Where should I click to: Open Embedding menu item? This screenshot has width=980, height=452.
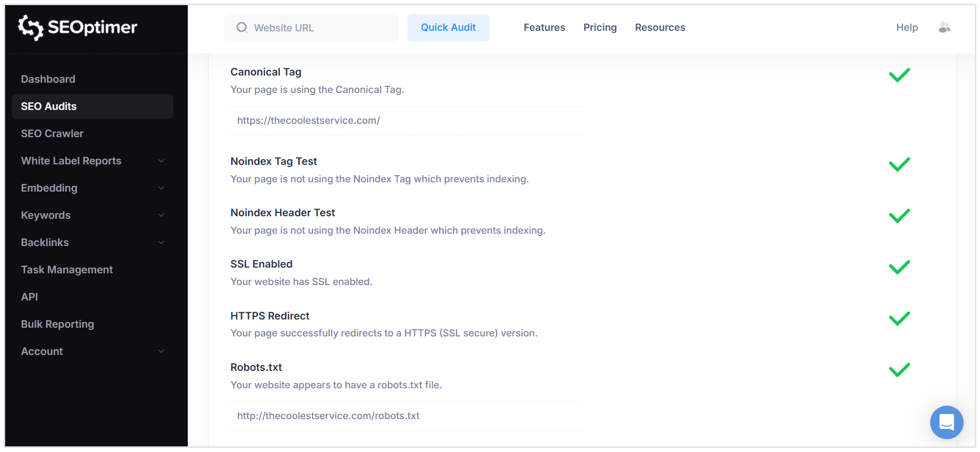pos(49,188)
